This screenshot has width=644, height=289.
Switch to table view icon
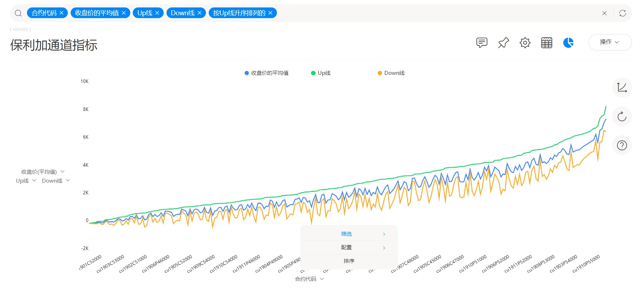(547, 43)
